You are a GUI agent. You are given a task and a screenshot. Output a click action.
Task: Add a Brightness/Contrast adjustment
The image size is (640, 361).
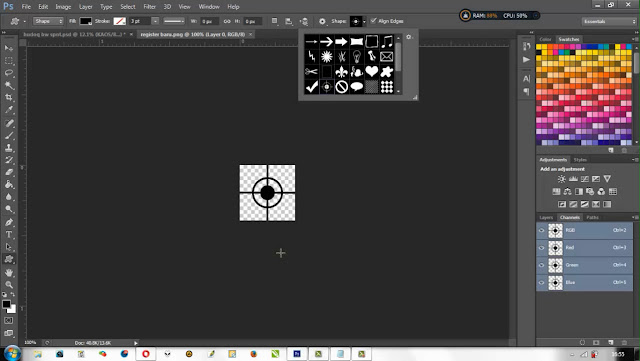click(x=562, y=179)
